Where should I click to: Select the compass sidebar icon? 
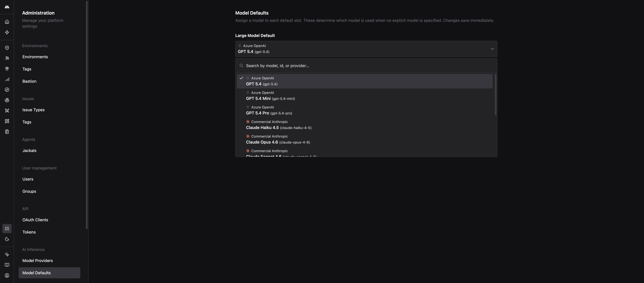(x=7, y=90)
